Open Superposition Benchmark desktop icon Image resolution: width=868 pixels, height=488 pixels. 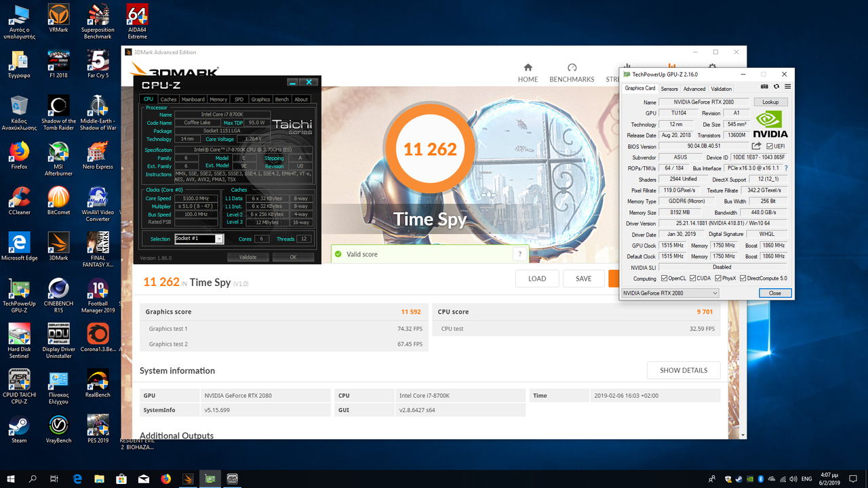pos(98,22)
